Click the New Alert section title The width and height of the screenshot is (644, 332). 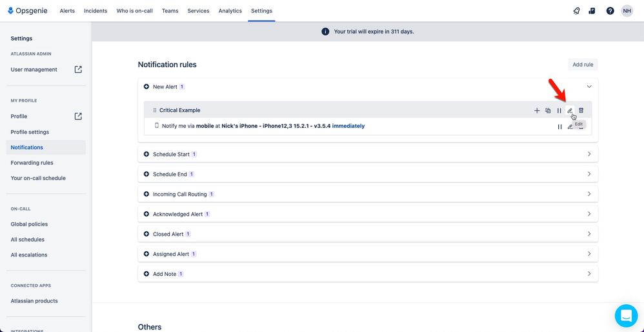pos(165,87)
